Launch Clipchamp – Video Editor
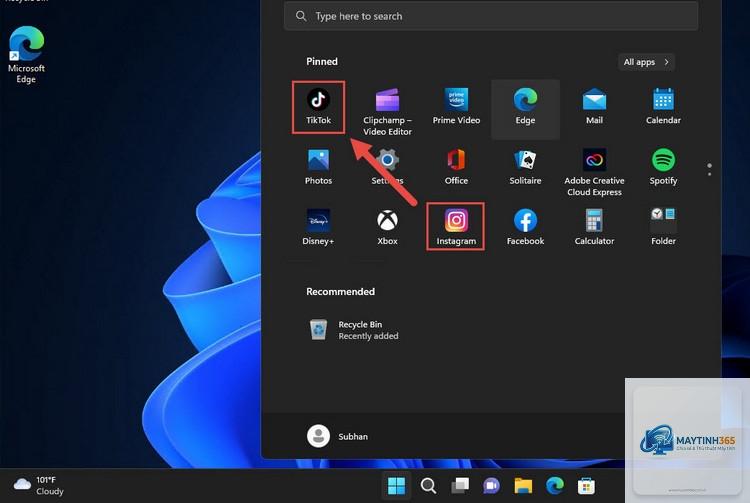The width and height of the screenshot is (750, 503). [387, 111]
